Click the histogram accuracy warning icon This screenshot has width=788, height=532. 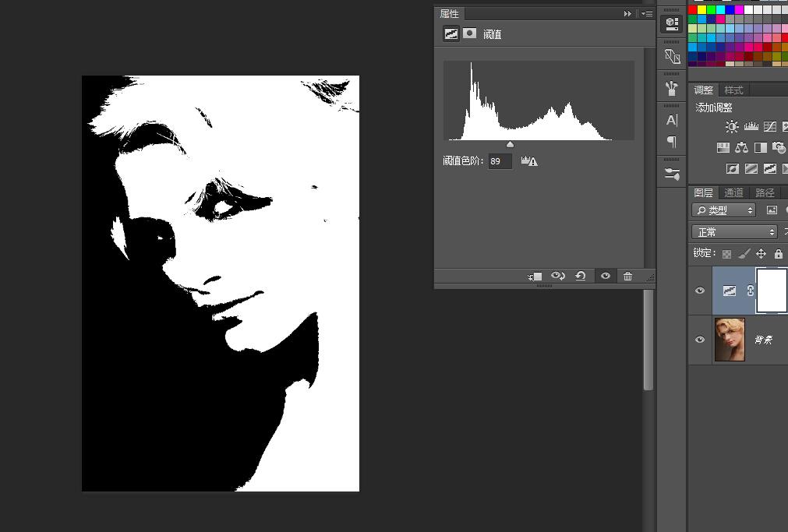(529, 161)
